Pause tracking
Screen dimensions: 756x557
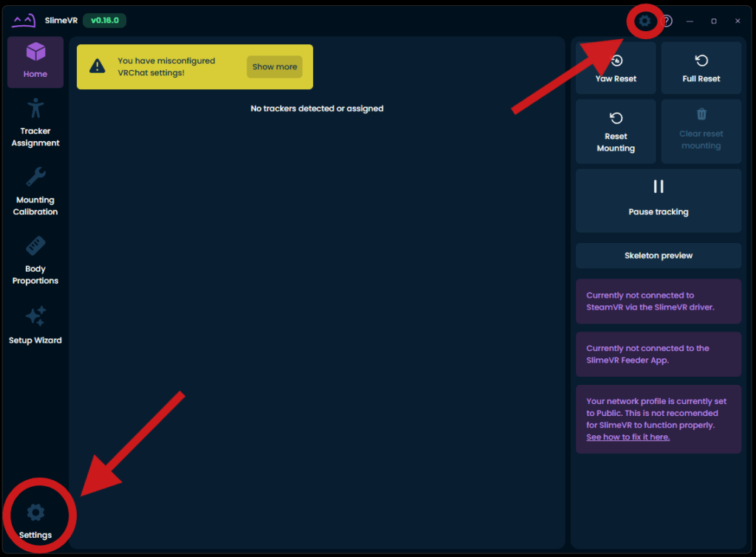tap(659, 201)
